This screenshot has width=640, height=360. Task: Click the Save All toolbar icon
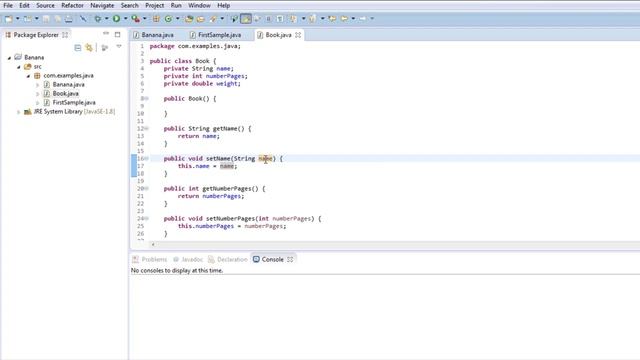[58, 19]
